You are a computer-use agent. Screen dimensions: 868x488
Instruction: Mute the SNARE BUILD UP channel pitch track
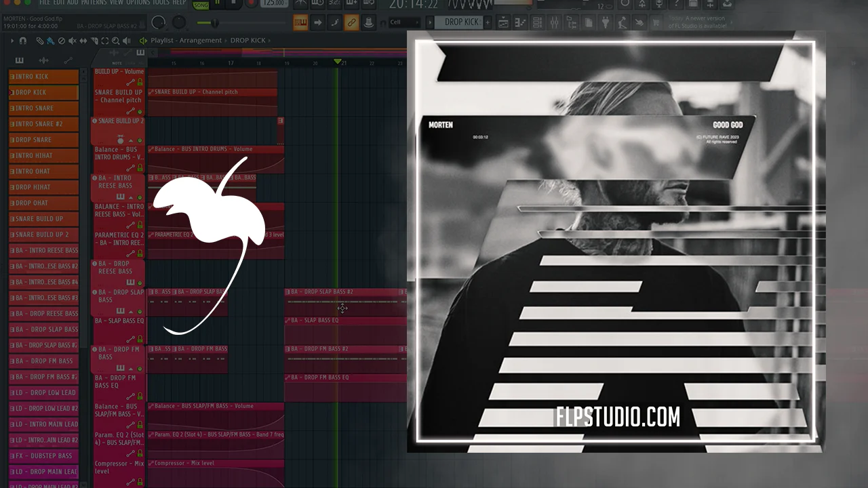coord(140,111)
